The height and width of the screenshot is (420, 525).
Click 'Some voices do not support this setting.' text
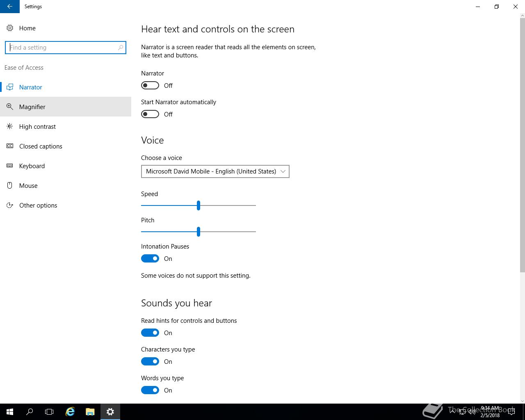(196, 276)
